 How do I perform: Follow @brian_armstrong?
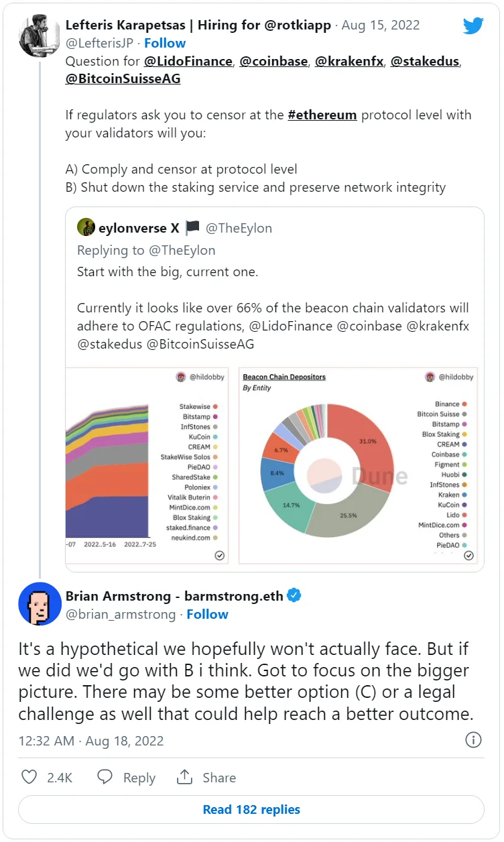[x=207, y=614]
